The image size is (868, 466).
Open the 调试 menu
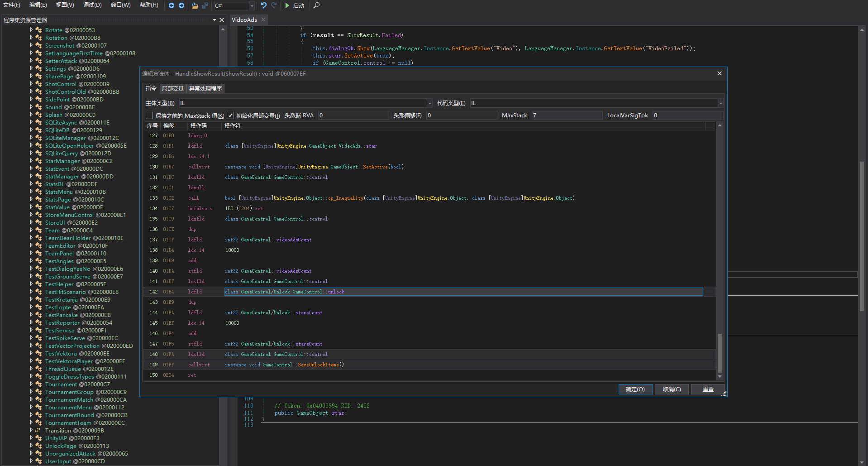pyautogui.click(x=92, y=5)
